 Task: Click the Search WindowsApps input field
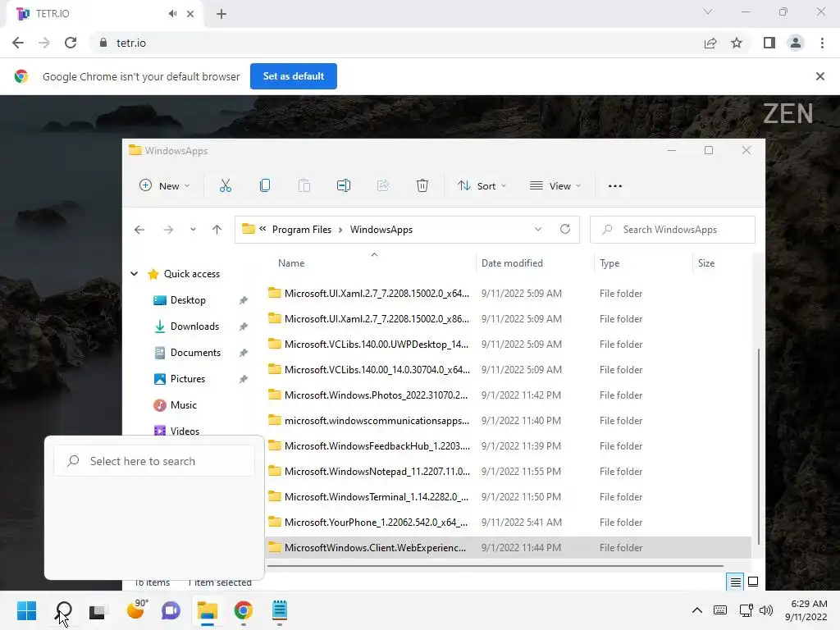[x=673, y=230]
